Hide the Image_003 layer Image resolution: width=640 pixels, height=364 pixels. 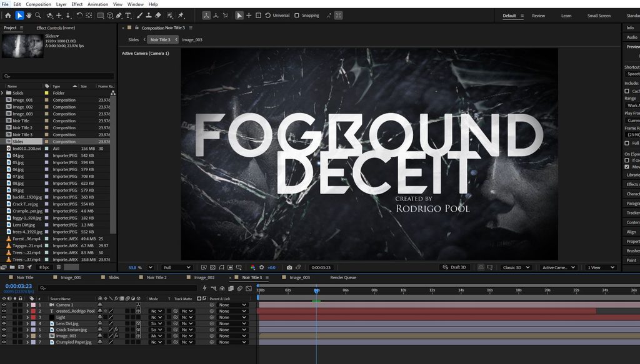point(4,336)
